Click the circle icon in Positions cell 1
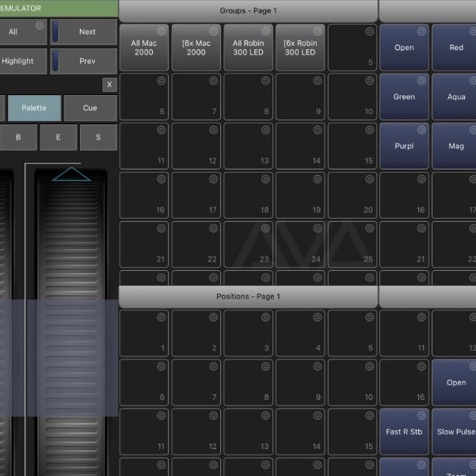The width and height of the screenshot is (476, 476). pyautogui.click(x=162, y=317)
